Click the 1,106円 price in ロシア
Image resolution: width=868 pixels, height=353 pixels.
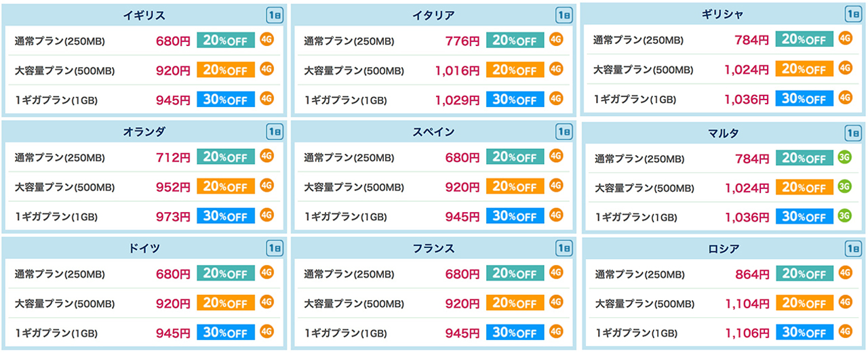click(747, 333)
